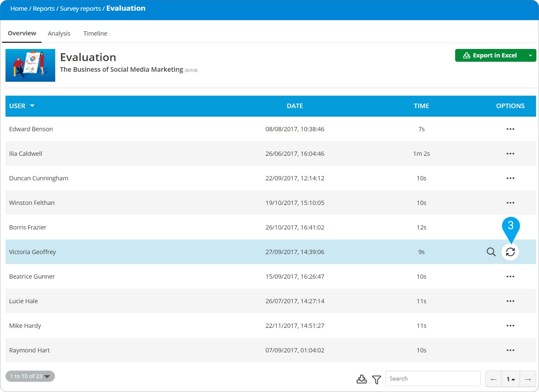
Task: Select the Edward Benson row name
Action: (x=31, y=129)
